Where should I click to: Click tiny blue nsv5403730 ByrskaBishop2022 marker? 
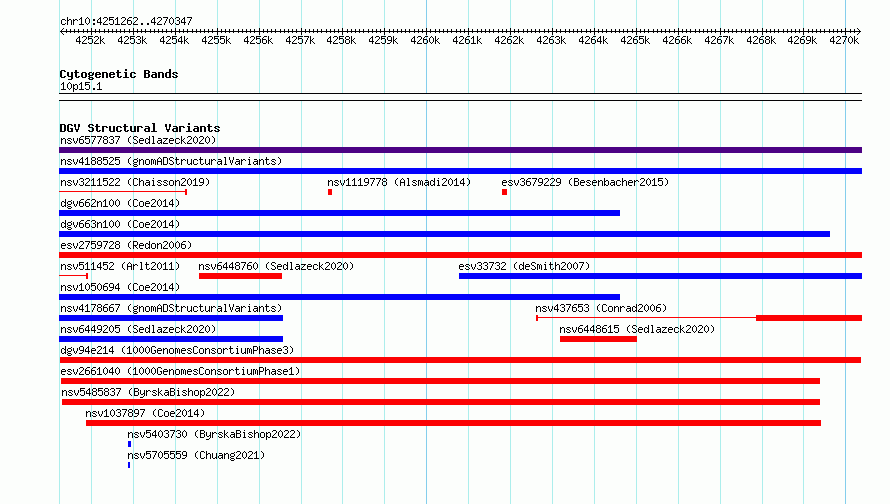[x=129, y=444]
